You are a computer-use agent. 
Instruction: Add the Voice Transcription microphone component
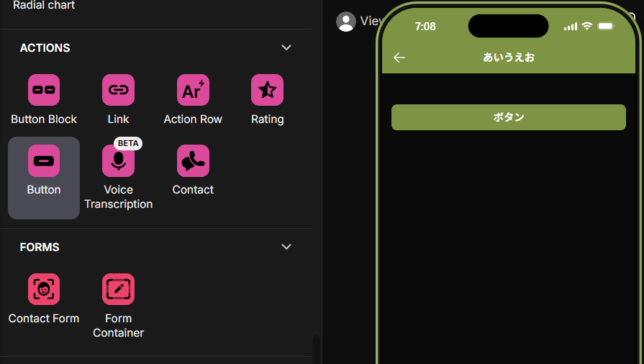tap(118, 160)
